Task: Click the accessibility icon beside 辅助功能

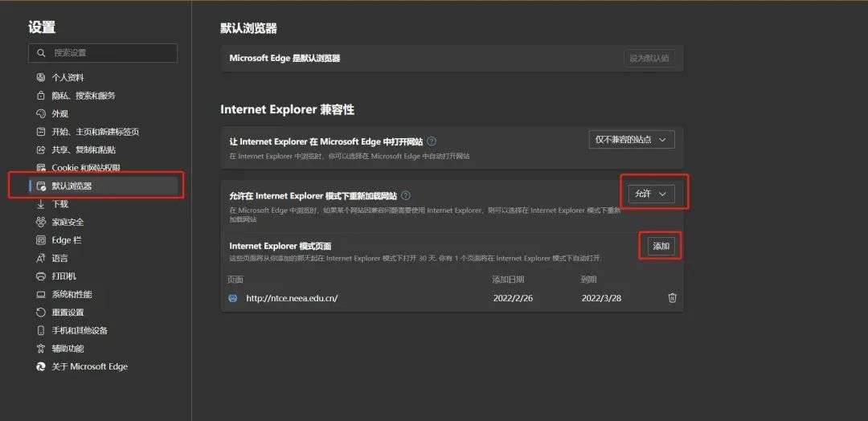Action: click(x=40, y=349)
